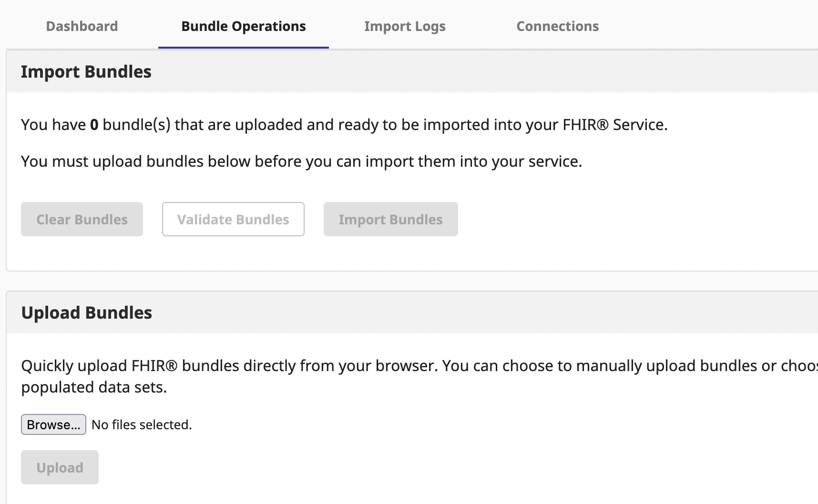Image resolution: width=818 pixels, height=504 pixels.
Task: Switch to the Dashboard tab
Action: point(82,26)
